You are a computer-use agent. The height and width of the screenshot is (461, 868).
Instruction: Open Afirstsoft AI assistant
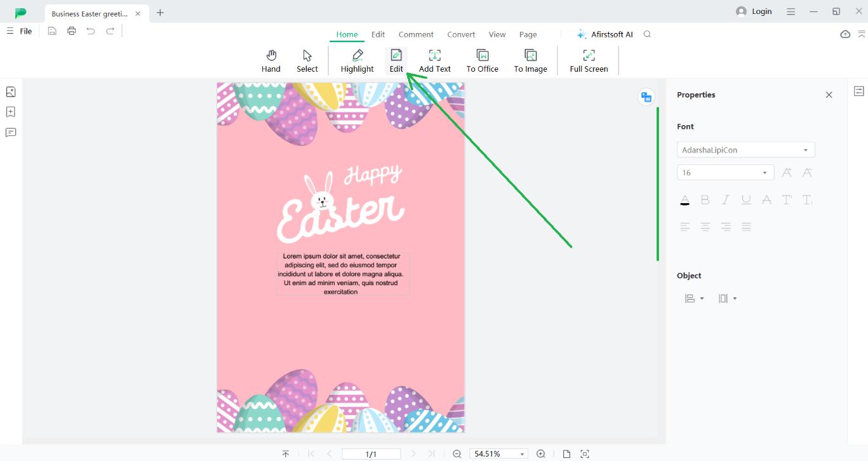click(x=604, y=34)
